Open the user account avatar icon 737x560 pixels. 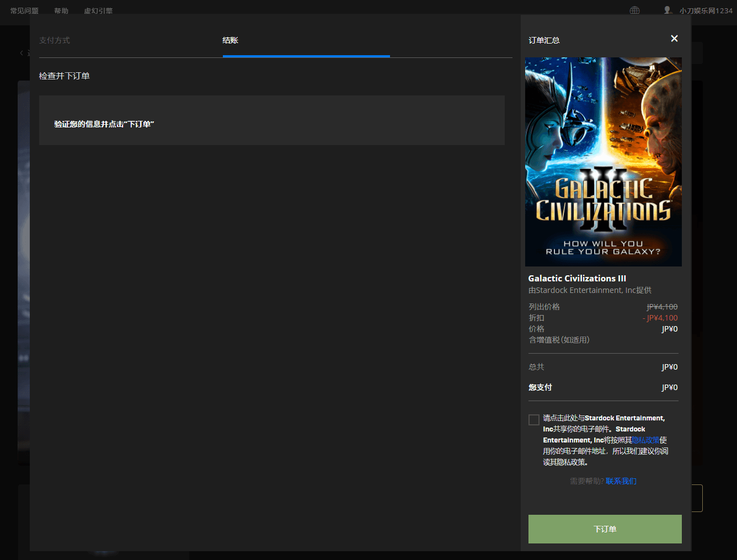coord(667,10)
